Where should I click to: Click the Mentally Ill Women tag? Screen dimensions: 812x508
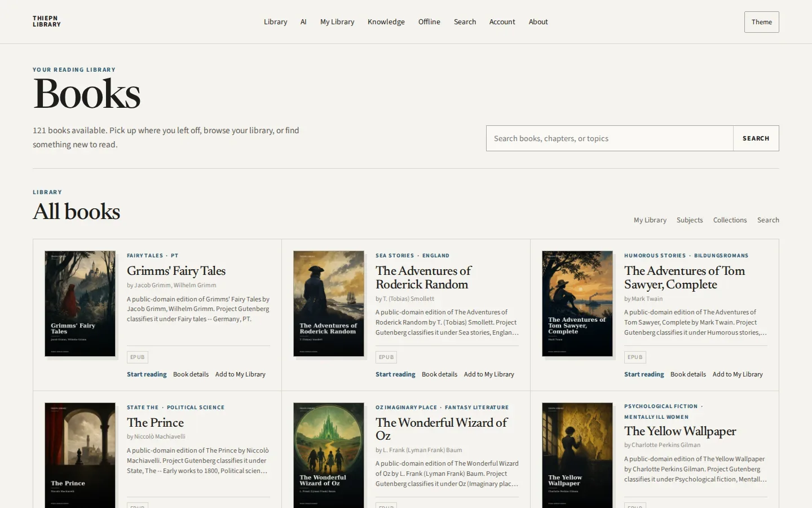click(x=656, y=417)
